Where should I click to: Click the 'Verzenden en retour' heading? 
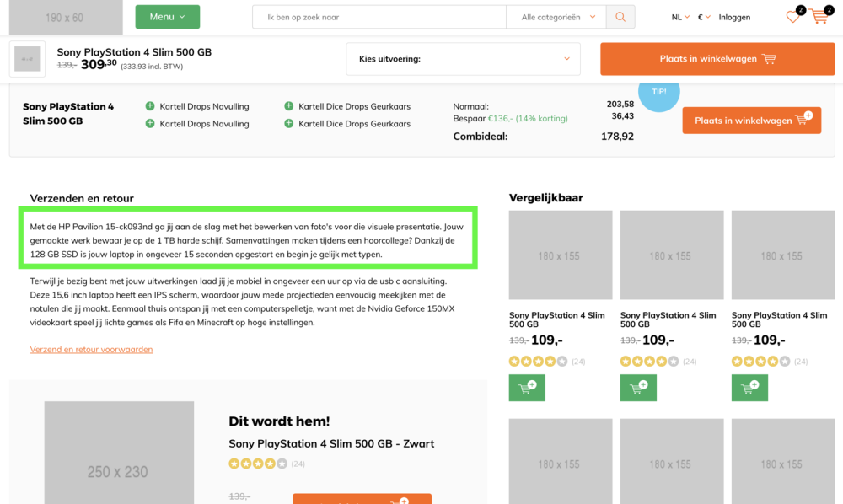point(82,198)
